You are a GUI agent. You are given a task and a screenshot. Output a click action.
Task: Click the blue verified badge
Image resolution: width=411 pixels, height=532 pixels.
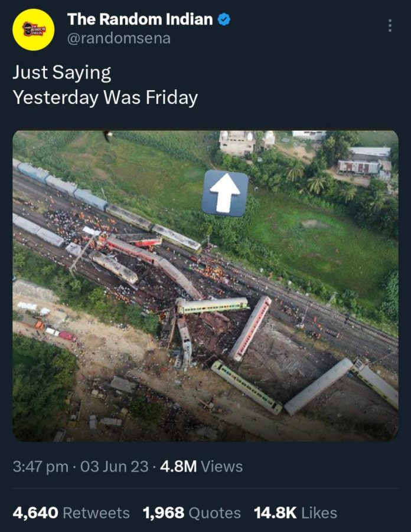224,19
